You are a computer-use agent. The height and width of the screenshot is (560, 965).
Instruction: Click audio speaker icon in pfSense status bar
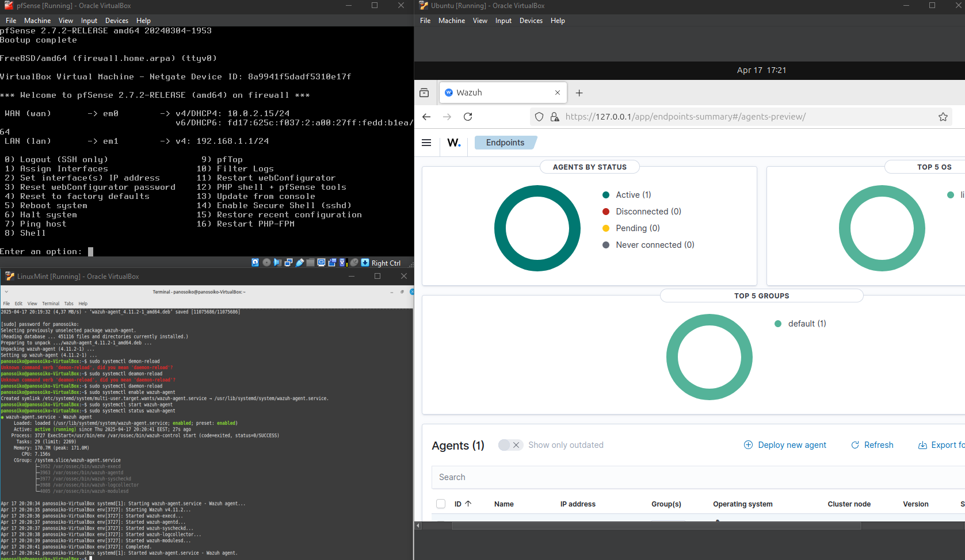(x=277, y=262)
